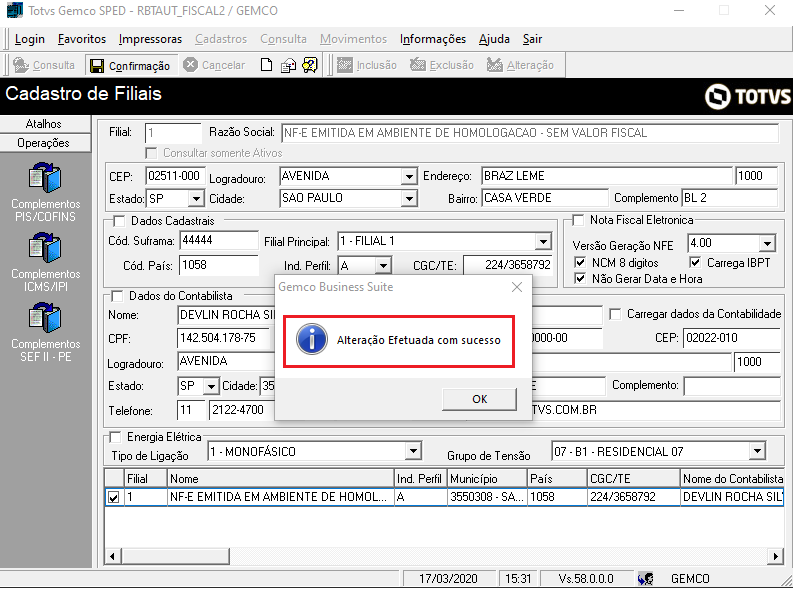Click grid cell 3550308 - SA...

pos(487,497)
